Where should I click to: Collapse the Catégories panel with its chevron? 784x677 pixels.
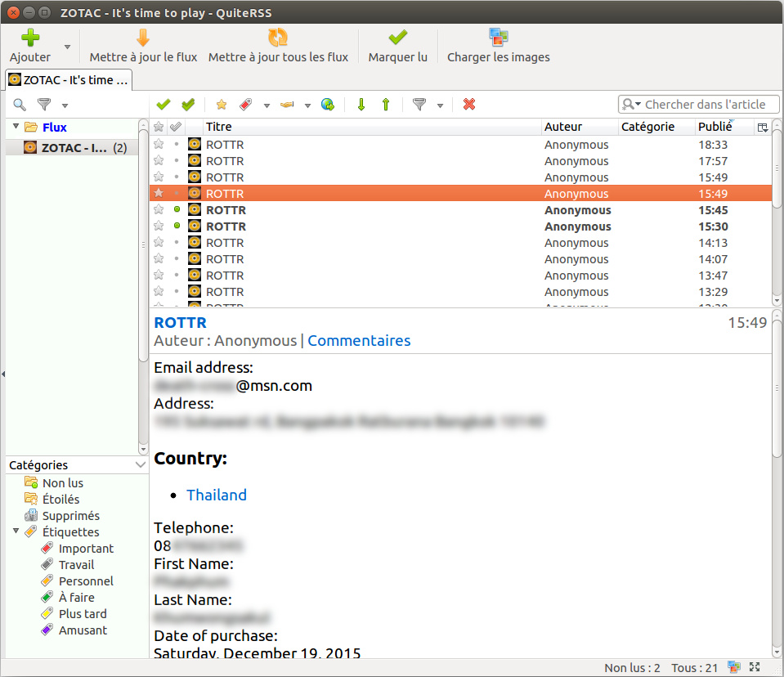pos(140,465)
